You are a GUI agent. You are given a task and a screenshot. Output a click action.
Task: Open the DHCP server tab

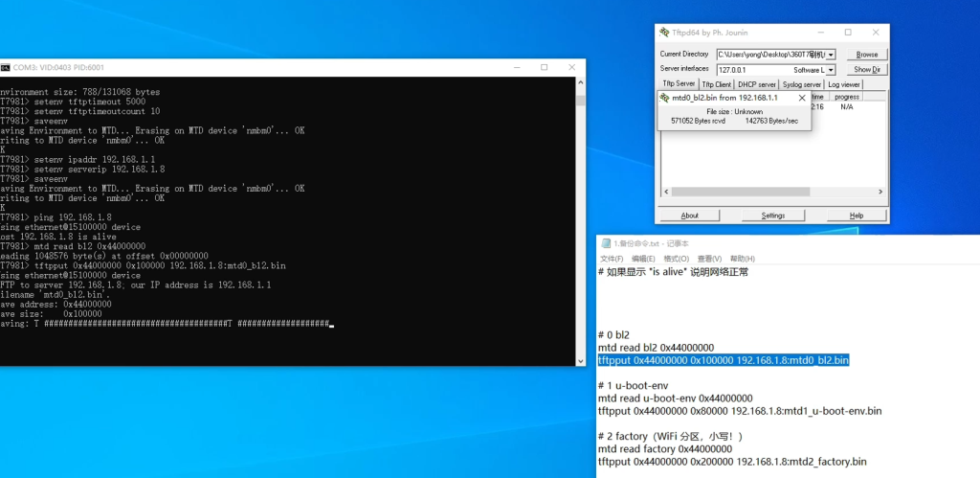click(757, 84)
